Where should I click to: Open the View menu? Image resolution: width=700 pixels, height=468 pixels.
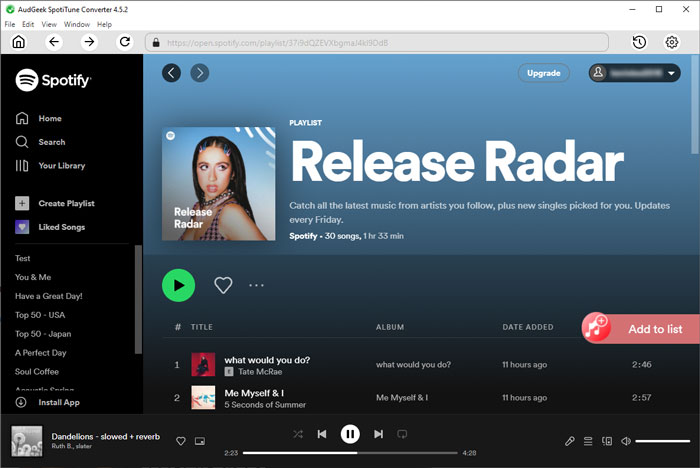(x=49, y=24)
